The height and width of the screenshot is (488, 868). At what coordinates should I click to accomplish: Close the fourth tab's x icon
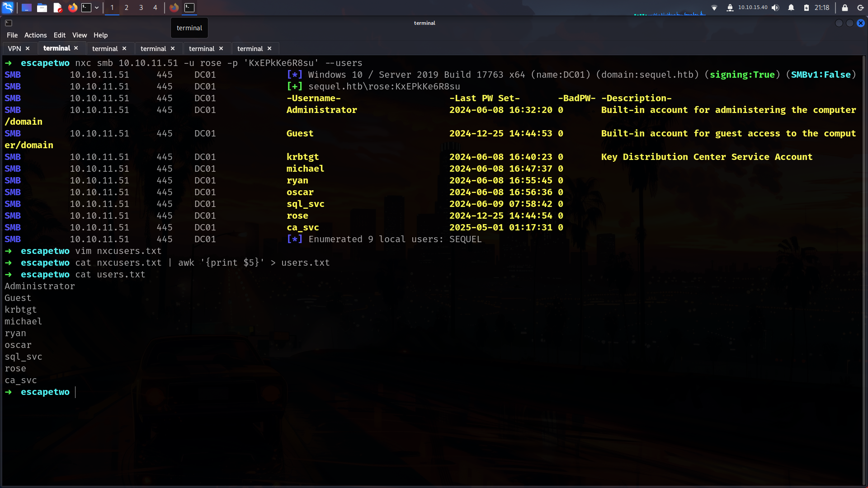(x=173, y=48)
